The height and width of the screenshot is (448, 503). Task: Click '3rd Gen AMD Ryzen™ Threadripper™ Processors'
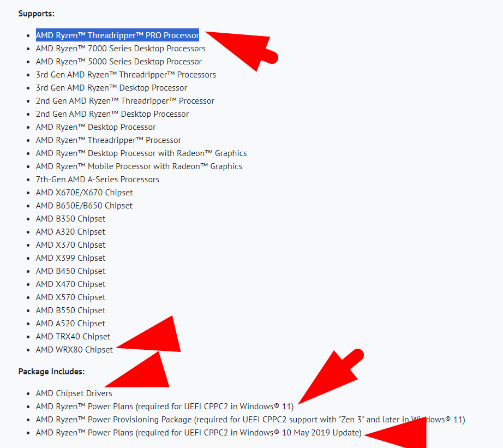click(x=125, y=75)
